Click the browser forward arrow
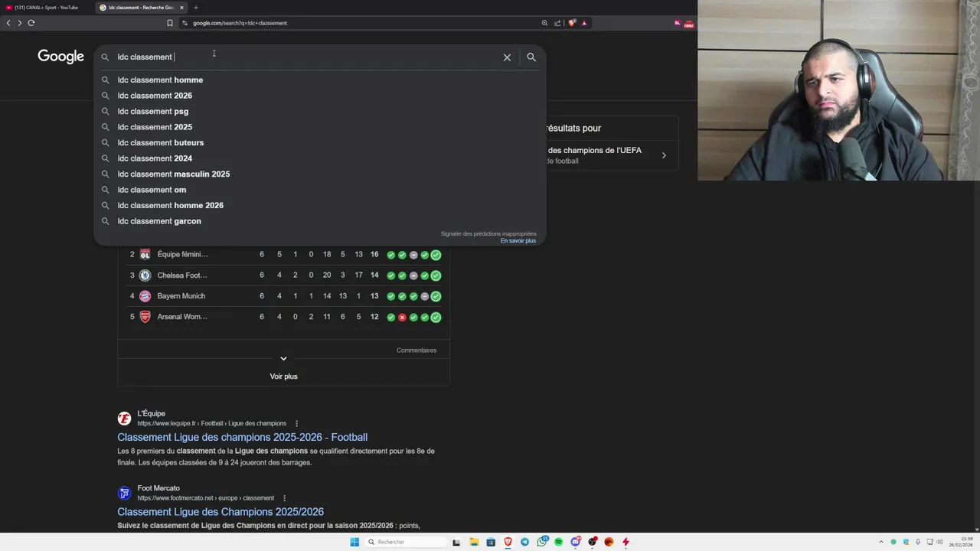The image size is (980, 551). pyautogui.click(x=20, y=23)
